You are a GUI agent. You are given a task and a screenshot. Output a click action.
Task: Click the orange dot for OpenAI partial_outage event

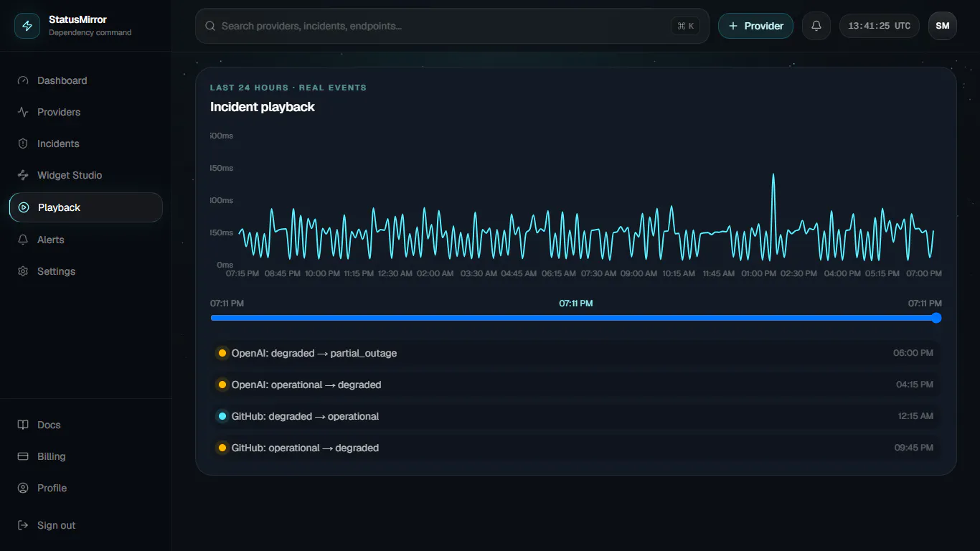pyautogui.click(x=222, y=353)
